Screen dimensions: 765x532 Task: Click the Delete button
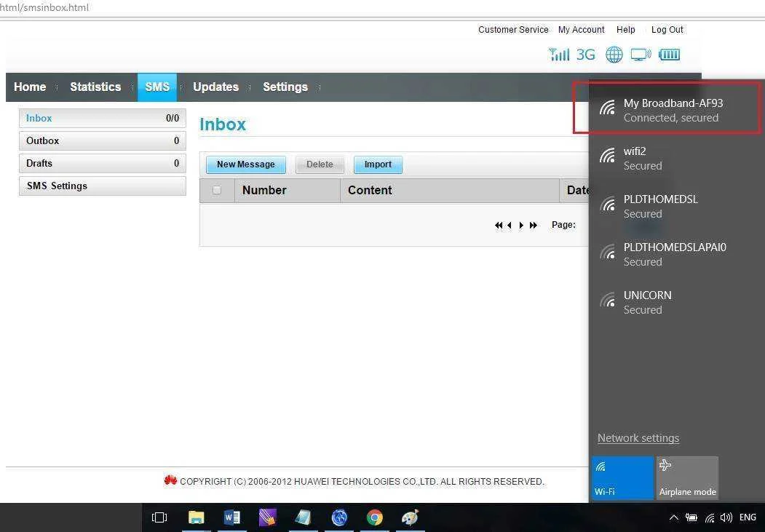[x=320, y=164]
